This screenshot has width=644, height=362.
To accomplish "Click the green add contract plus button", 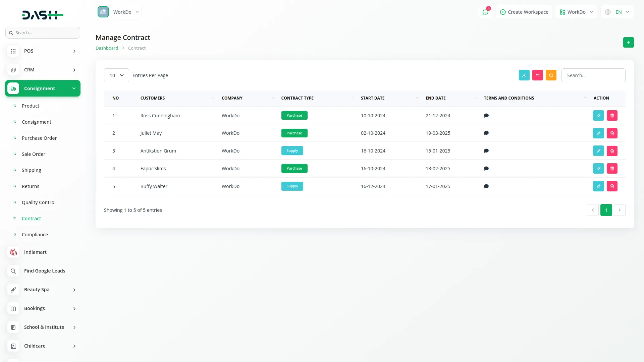I will coord(628,43).
